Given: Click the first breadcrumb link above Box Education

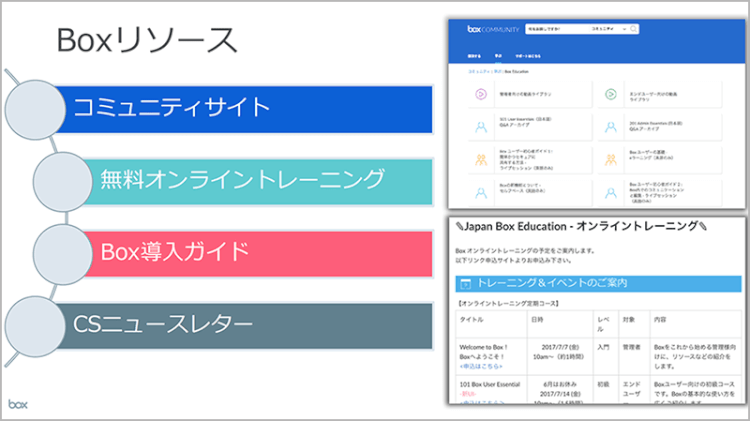Looking at the screenshot, I should coord(475,73).
